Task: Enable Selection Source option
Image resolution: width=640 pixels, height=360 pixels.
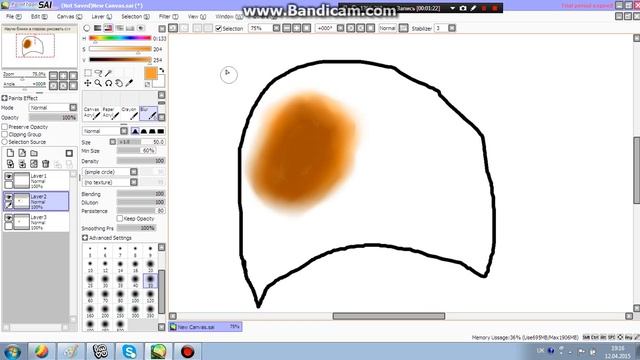Action: (4, 142)
